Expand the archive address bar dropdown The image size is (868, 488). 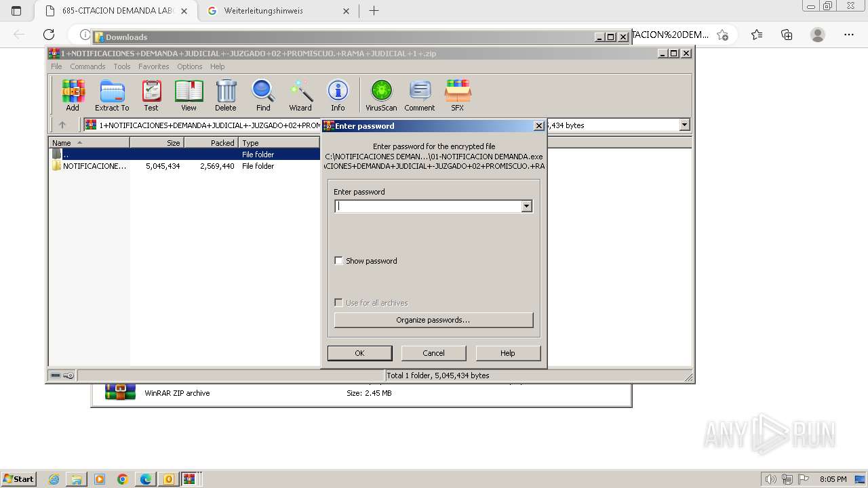[684, 125]
